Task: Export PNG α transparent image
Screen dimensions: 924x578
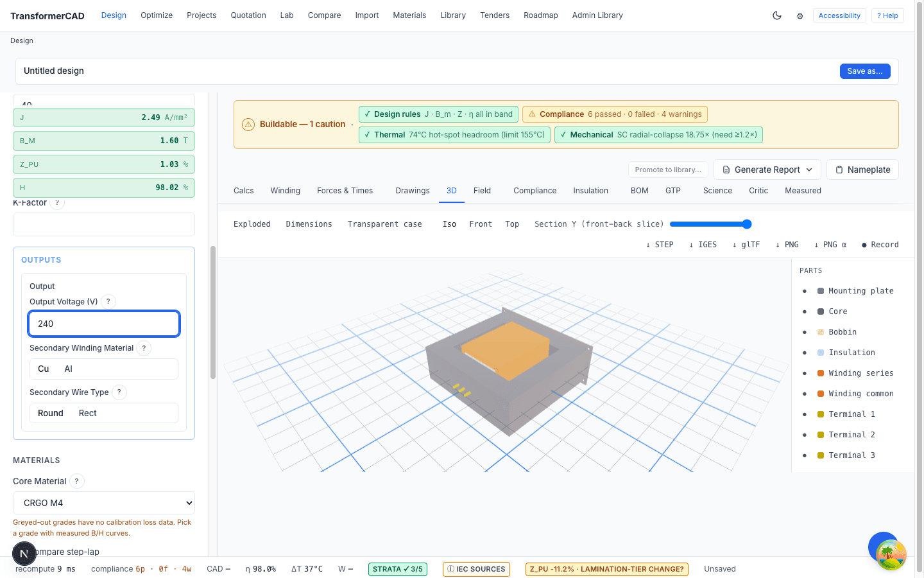Action: point(830,245)
